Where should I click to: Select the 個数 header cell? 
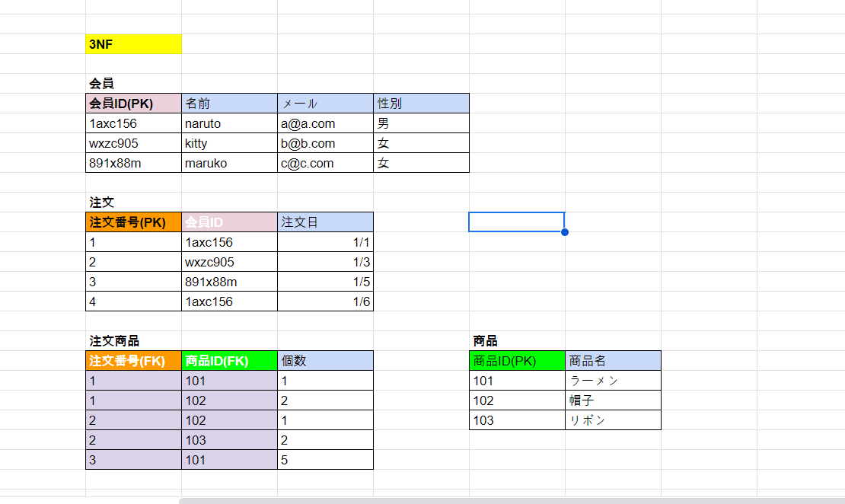tap(326, 361)
